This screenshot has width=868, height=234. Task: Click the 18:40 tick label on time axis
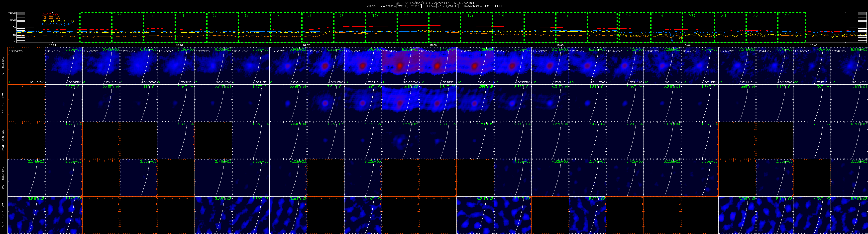point(560,45)
